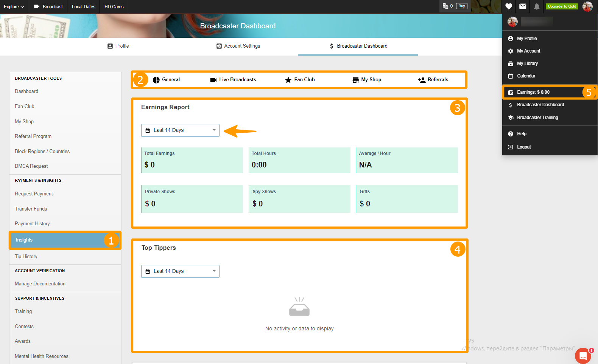Click the Logout icon in the user menu

(511, 147)
